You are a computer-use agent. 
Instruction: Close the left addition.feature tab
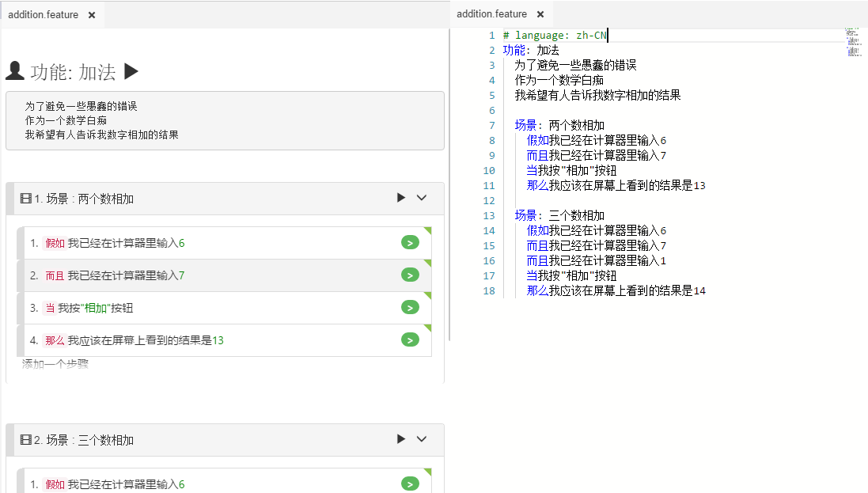[x=92, y=15]
